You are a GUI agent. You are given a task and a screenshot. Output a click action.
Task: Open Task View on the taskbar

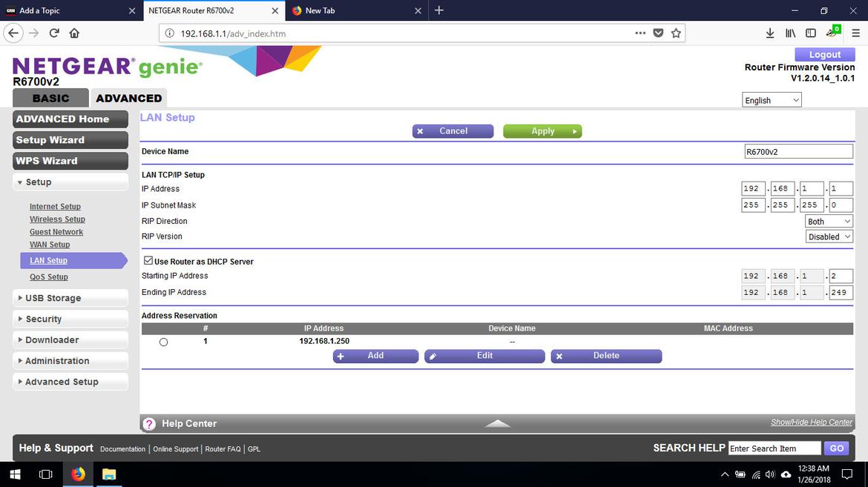point(45,474)
